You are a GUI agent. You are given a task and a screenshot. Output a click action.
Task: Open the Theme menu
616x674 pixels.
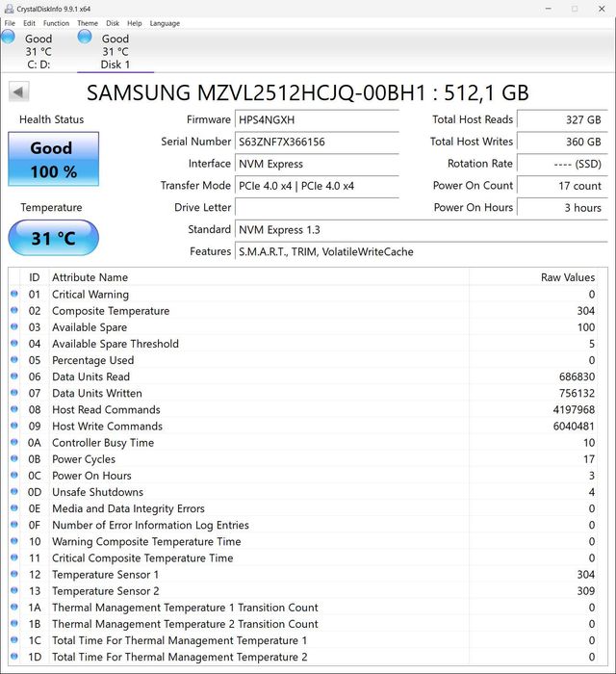tap(88, 23)
